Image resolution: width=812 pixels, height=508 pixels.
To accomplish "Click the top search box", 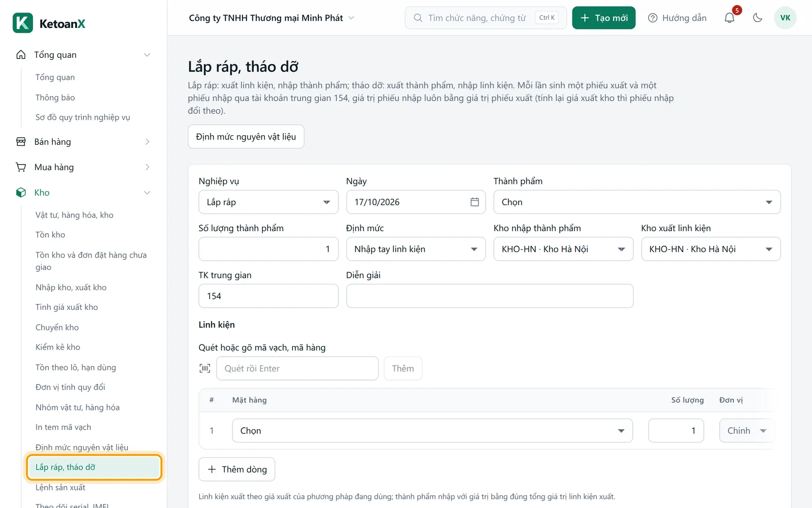I will coord(486,18).
